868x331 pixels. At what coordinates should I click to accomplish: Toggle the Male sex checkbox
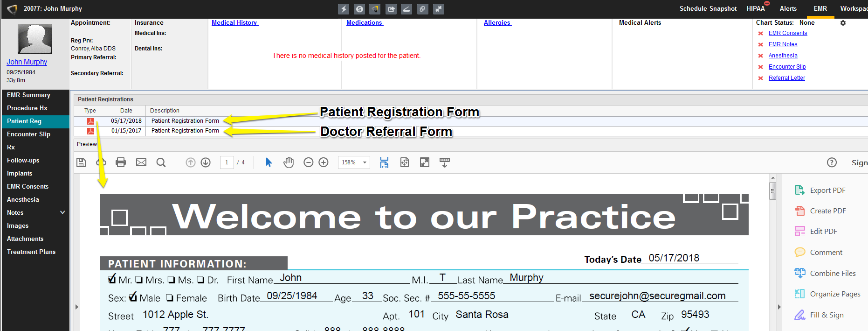tap(133, 297)
